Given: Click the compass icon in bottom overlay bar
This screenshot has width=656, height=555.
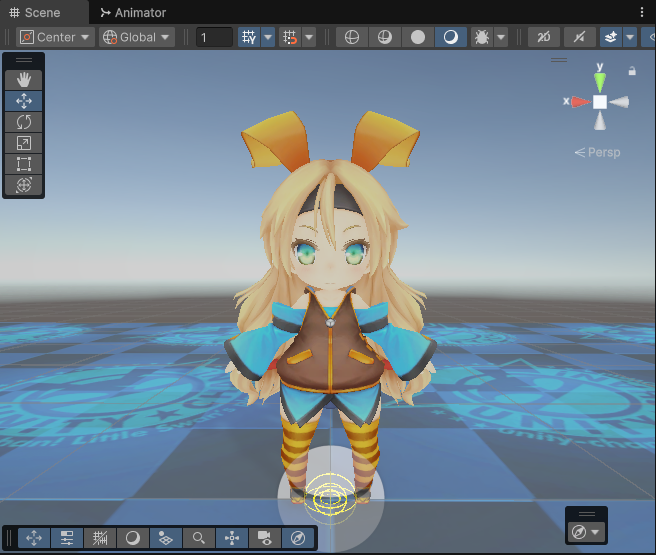Looking at the screenshot, I should (297, 538).
